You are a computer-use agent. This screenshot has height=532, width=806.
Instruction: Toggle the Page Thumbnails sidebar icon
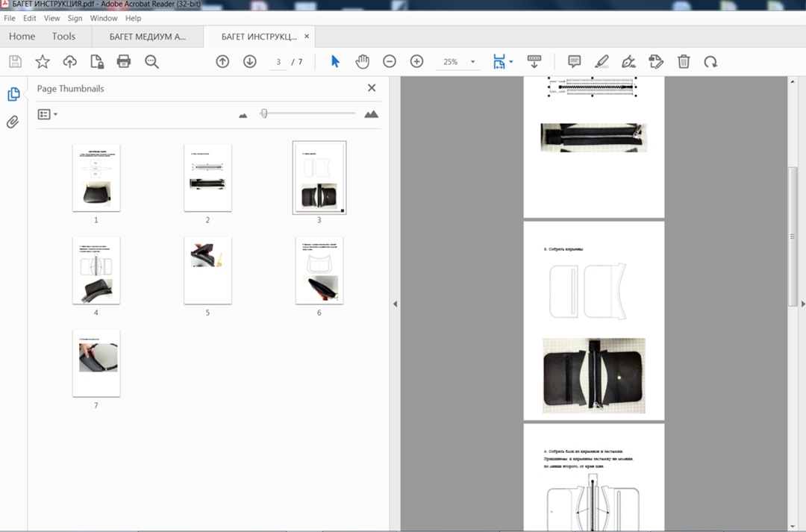(x=13, y=94)
